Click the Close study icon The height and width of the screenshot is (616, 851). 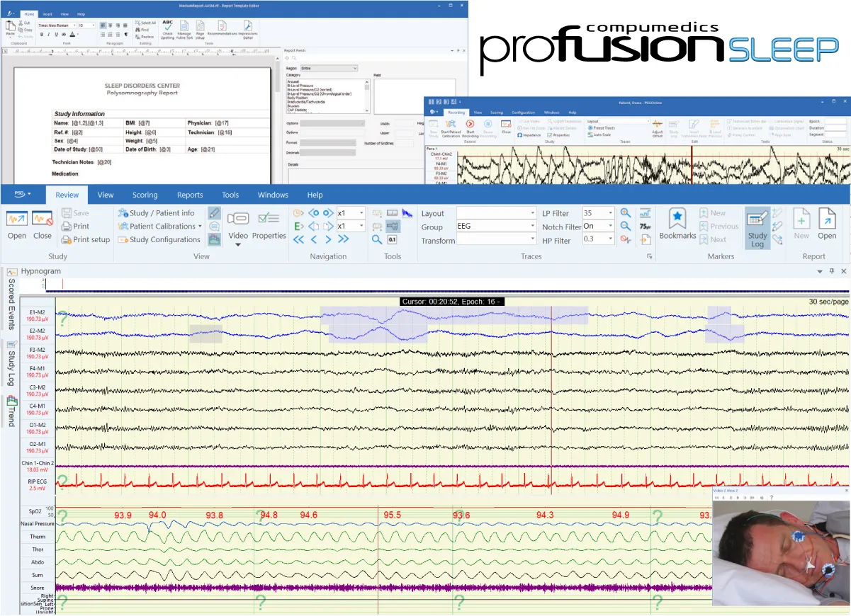pos(43,224)
